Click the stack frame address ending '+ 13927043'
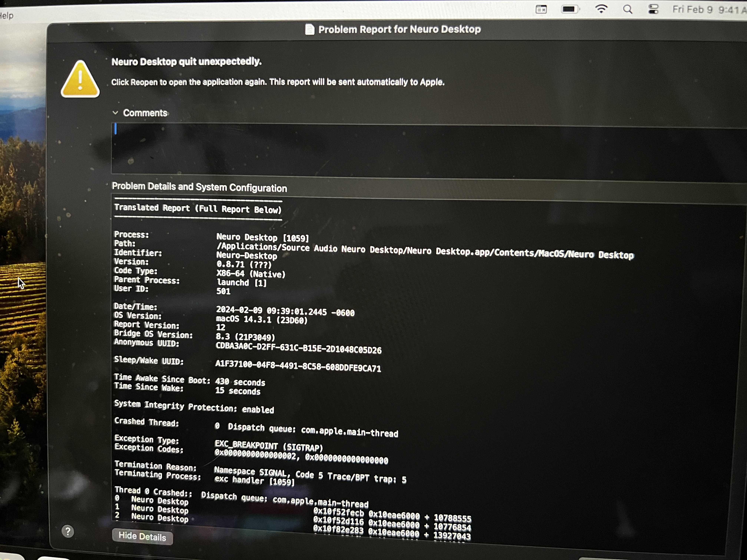Viewport: 747px width, 560px height. (392, 532)
